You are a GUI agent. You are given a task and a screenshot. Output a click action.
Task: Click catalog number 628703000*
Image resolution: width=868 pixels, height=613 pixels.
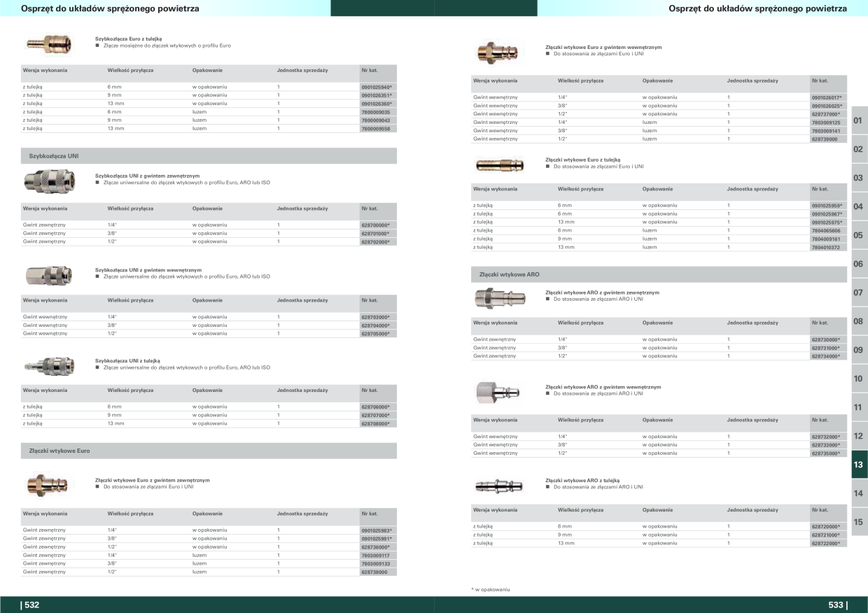(x=375, y=317)
